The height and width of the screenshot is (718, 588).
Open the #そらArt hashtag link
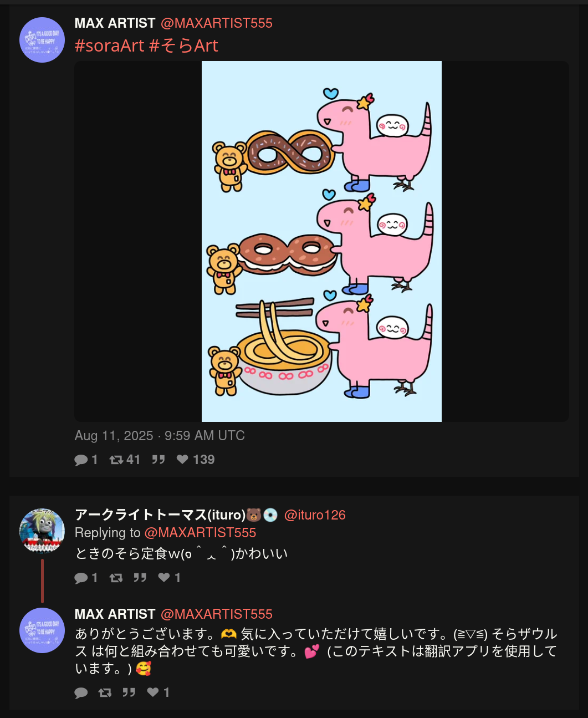click(x=184, y=45)
